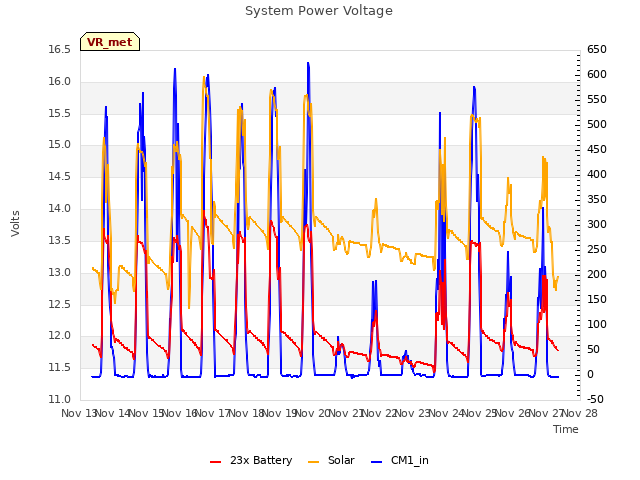Click the 600 right axis tick label
Screen dimensions: 640x480
(x=597, y=74)
